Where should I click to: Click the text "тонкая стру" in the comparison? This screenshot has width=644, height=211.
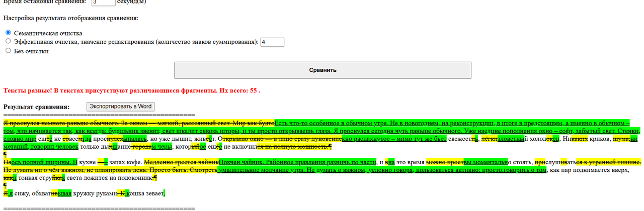tap(35, 178)
